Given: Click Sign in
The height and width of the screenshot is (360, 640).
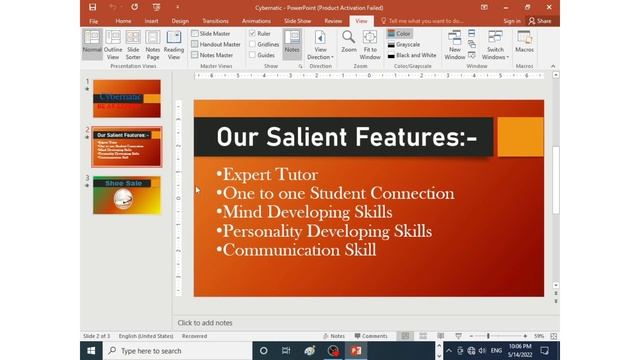Looking at the screenshot, I should pos(512,21).
